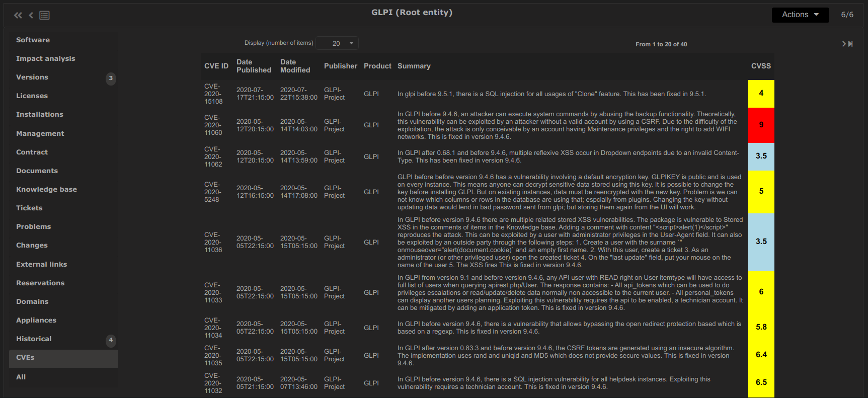
Task: Open the Appliances tab
Action: tap(36, 320)
